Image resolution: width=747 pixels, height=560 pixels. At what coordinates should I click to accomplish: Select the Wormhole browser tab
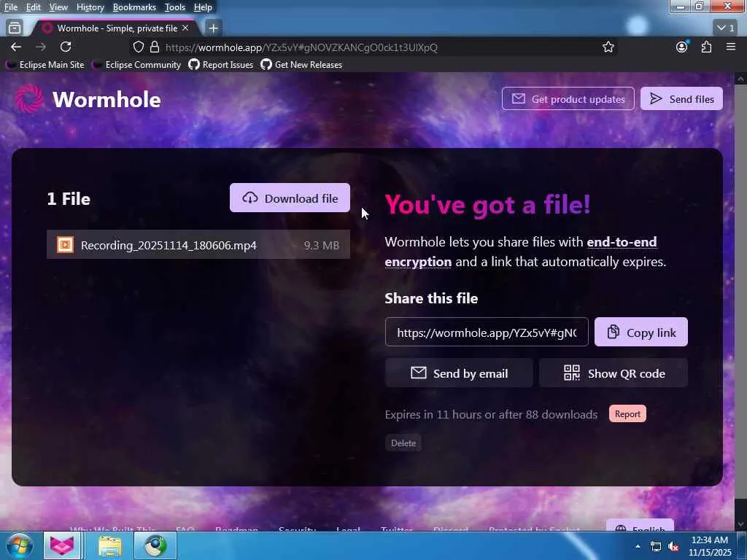coord(113,28)
